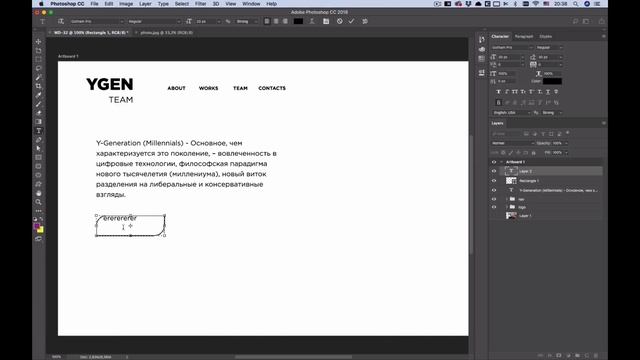Hide the nav group layer

pos(494,199)
